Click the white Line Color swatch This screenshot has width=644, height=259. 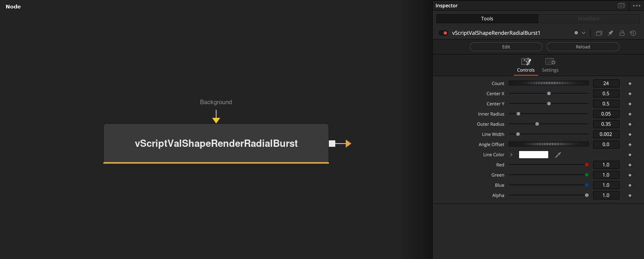click(534, 154)
